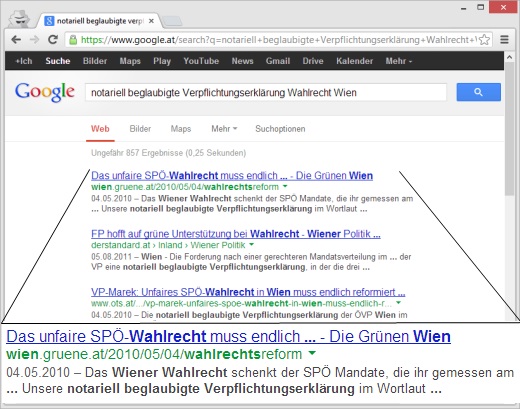
Task: Expand dropdown arrow beside wien.gruene.at result URL
Action: point(285,186)
